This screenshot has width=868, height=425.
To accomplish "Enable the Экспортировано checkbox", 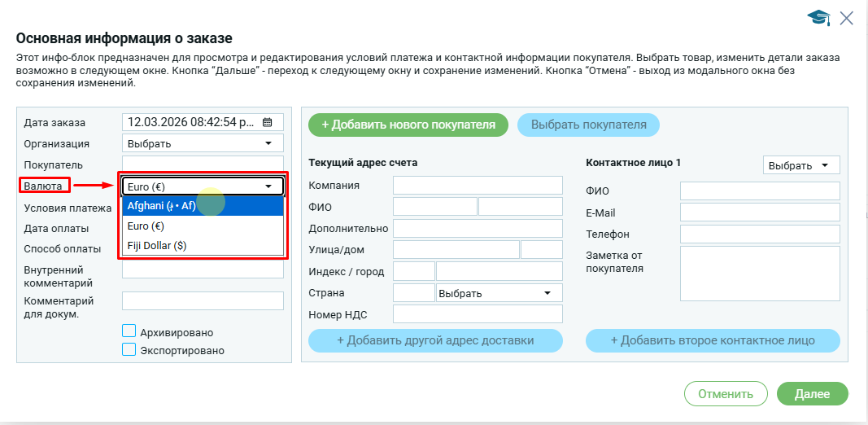I will click(129, 349).
